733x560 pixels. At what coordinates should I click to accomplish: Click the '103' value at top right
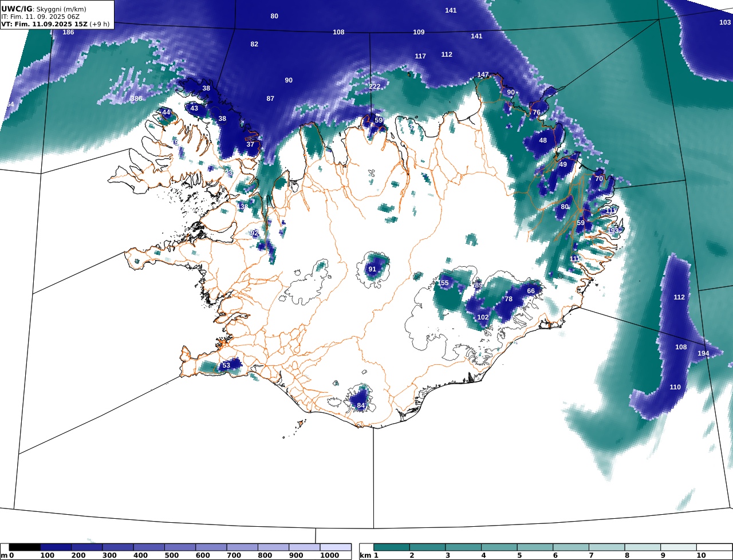(x=725, y=22)
